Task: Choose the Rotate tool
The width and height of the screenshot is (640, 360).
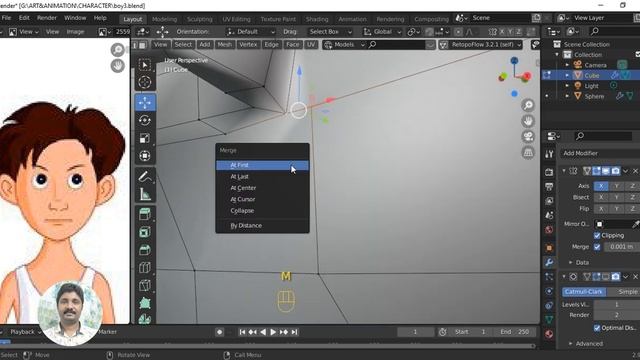Action: [145, 120]
